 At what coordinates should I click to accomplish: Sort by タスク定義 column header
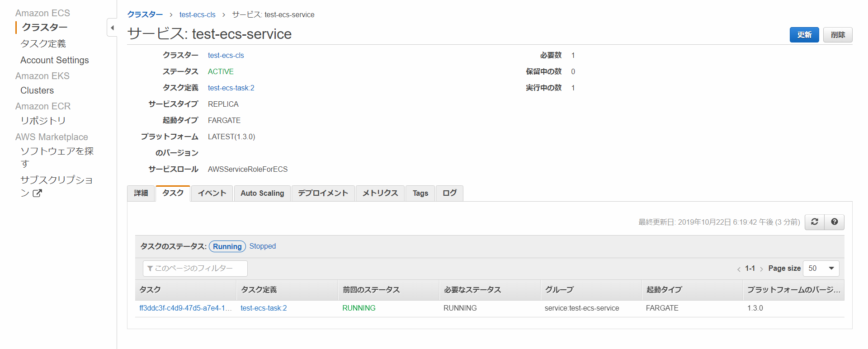[x=287, y=290]
